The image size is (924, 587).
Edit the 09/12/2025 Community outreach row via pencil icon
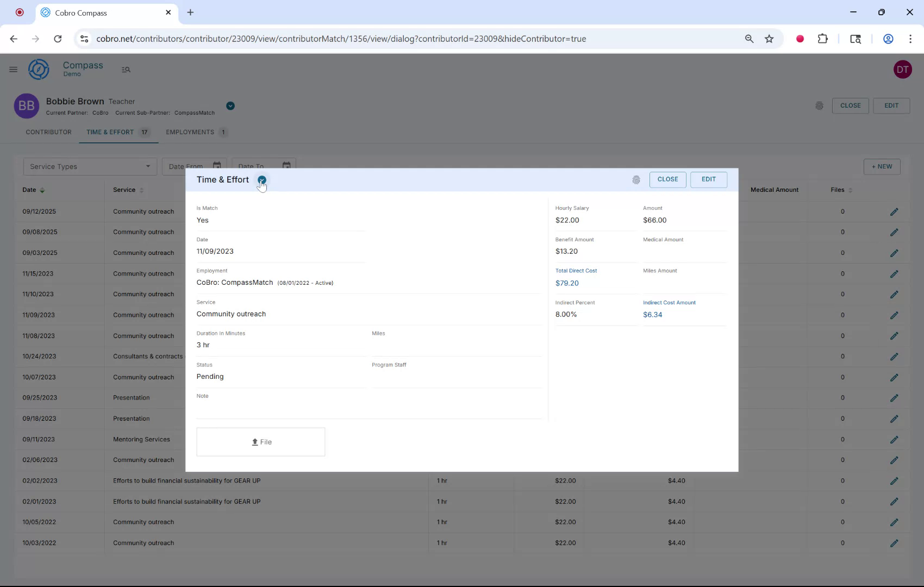click(x=895, y=211)
